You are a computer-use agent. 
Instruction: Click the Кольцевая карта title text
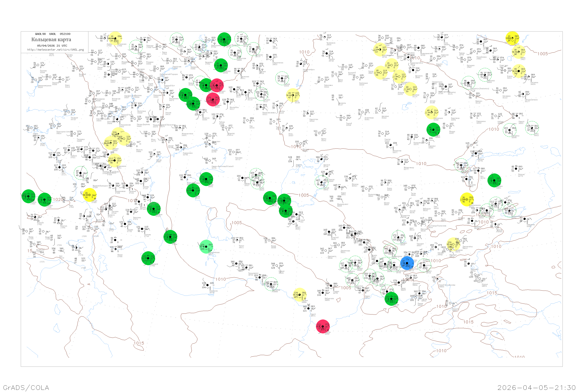(x=51, y=40)
